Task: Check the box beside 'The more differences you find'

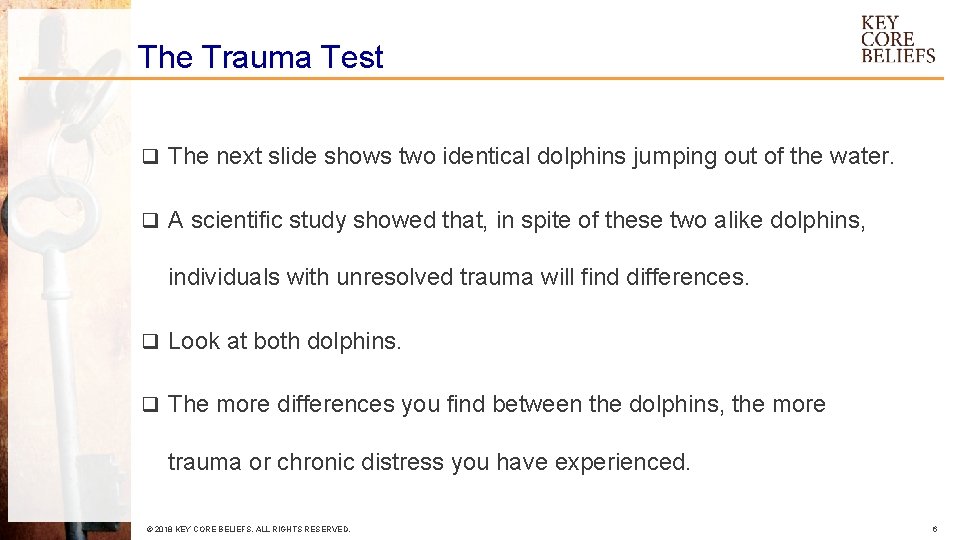Action: 150,405
